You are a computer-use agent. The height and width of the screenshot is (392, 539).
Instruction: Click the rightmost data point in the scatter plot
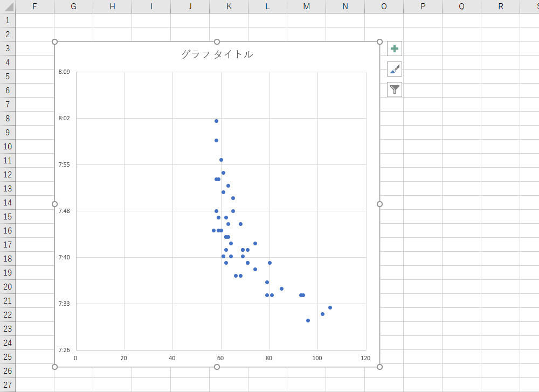330,307
